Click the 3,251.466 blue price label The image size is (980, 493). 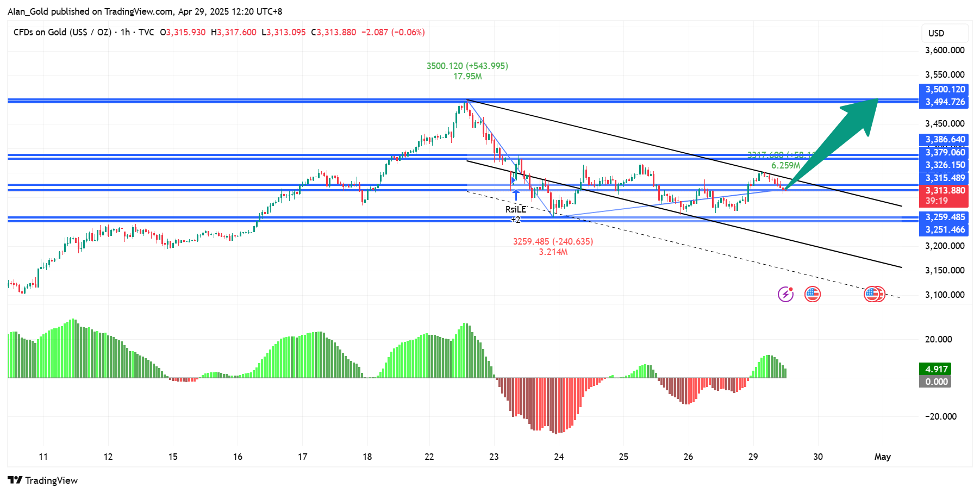944,229
